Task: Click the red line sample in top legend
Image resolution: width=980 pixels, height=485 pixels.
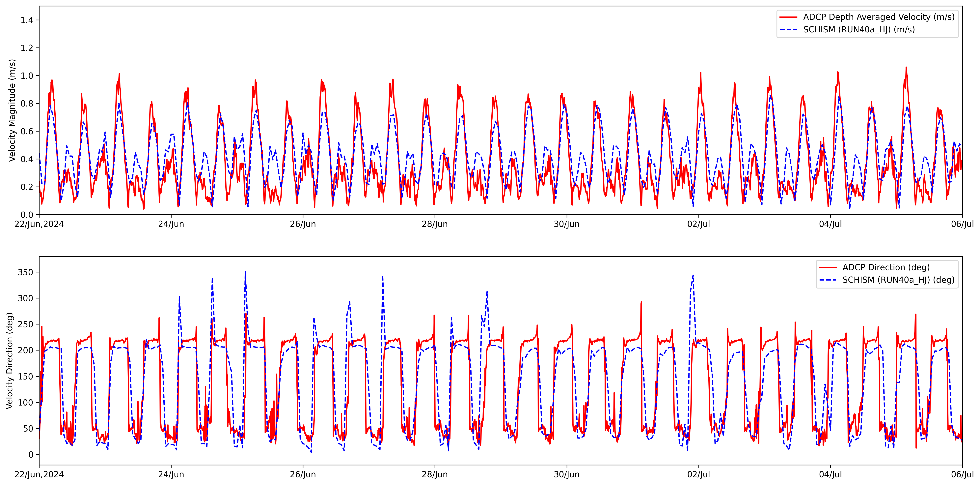Action: pos(788,17)
